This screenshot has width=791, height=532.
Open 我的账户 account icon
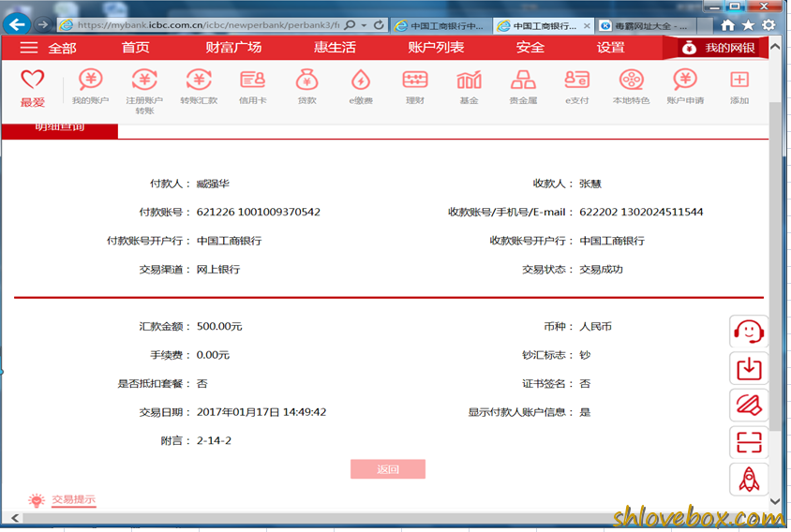90,80
